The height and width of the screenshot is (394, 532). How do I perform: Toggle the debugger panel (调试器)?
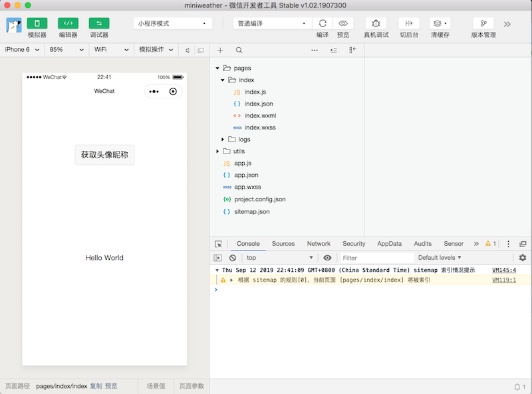point(98,23)
